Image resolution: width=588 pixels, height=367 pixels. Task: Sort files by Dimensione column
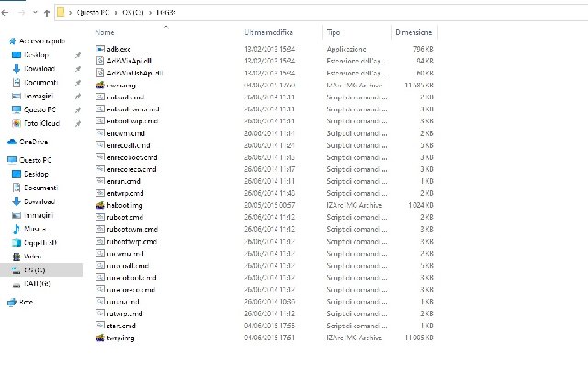[x=413, y=32]
